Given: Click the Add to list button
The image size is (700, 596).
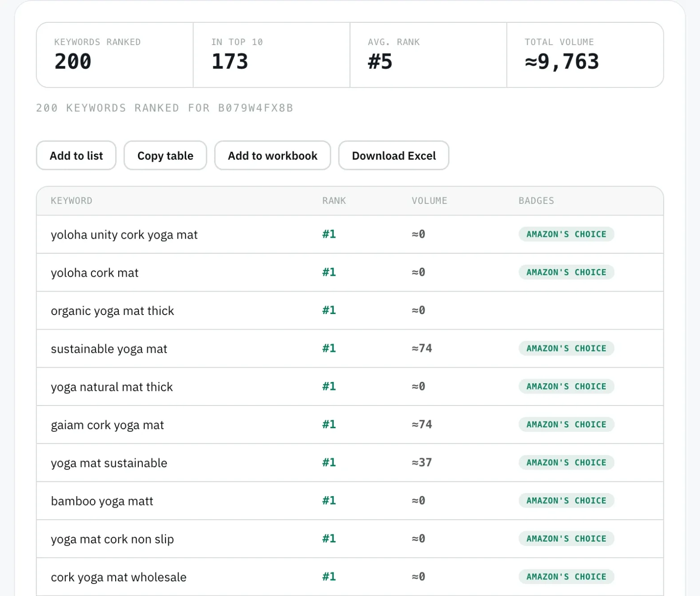Looking at the screenshot, I should pyautogui.click(x=76, y=156).
